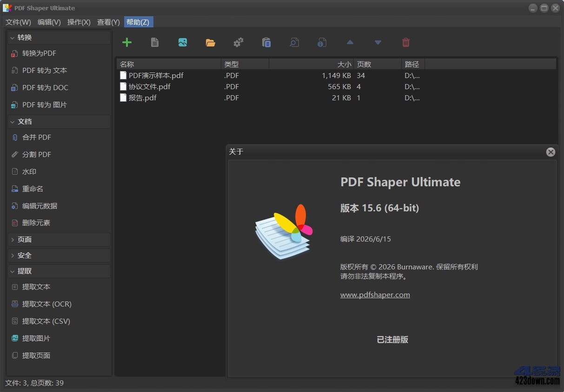
Task: Click the 版本 15.6 (64-bit) text
Action: 379,208
